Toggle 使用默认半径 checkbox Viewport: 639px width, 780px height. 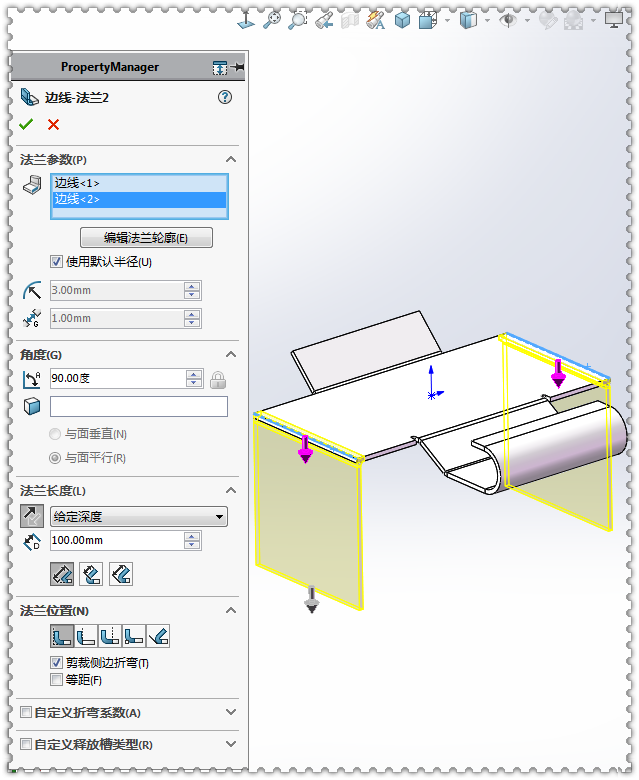(x=56, y=262)
